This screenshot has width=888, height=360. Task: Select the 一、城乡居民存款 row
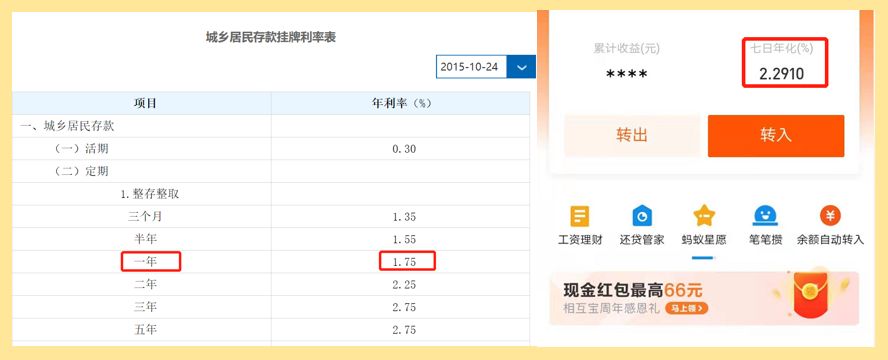271,126
